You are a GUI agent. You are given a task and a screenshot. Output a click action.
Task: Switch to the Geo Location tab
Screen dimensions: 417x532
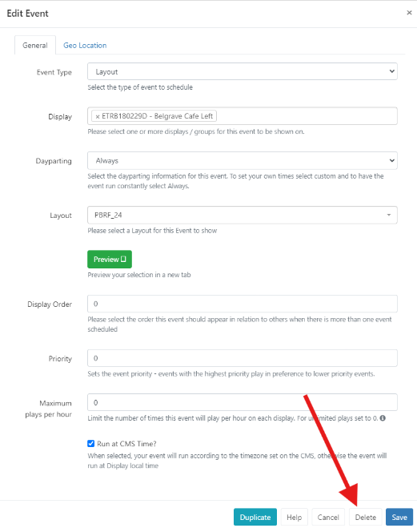(85, 46)
